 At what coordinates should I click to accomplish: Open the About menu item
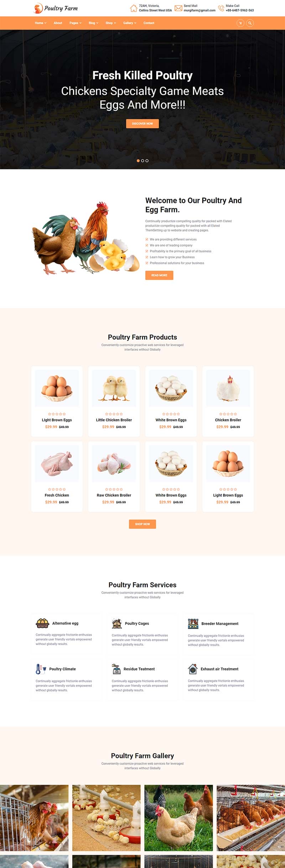58,23
